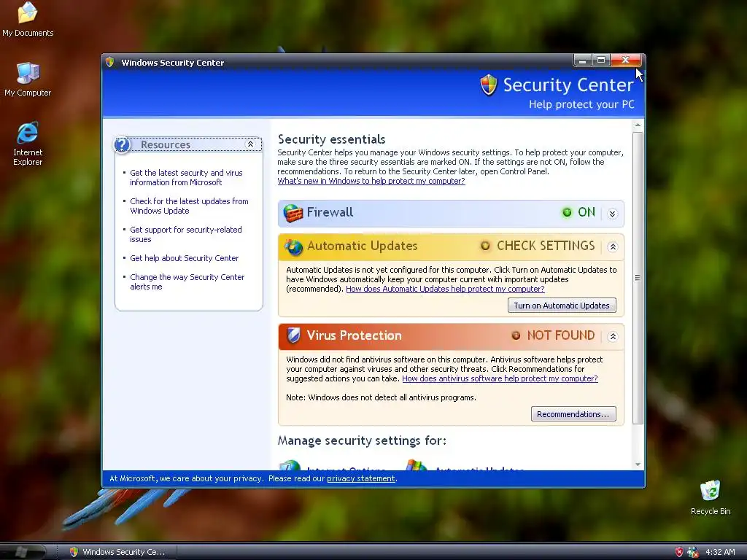This screenshot has height=560, width=747.
Task: Open What's new in Windows link
Action: click(x=371, y=181)
